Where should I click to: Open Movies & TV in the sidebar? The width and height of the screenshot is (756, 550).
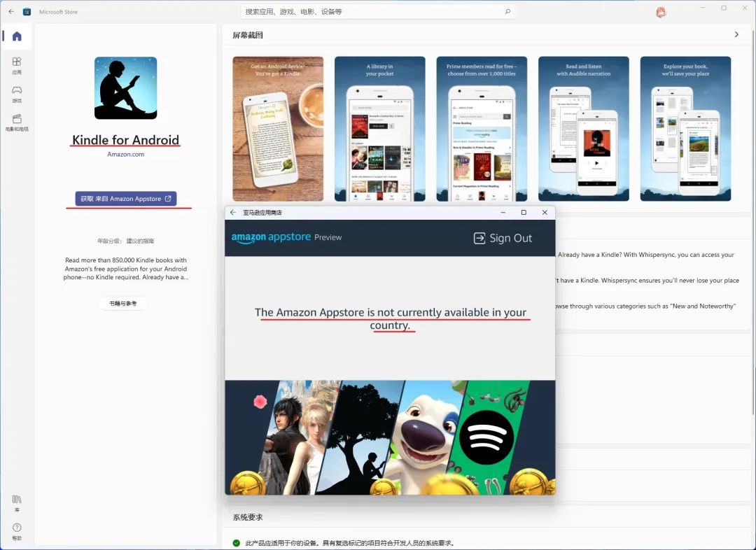(17, 122)
